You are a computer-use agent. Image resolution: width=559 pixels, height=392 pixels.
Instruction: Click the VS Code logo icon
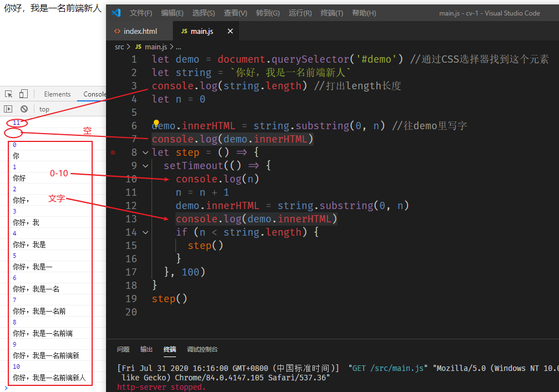coord(116,13)
